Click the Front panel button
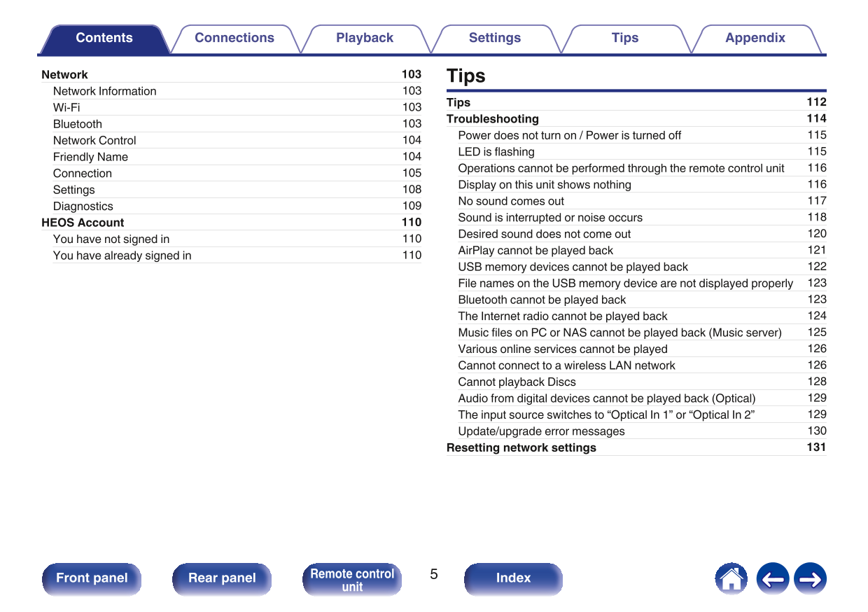The width and height of the screenshot is (868, 612). pyautogui.click(x=92, y=578)
